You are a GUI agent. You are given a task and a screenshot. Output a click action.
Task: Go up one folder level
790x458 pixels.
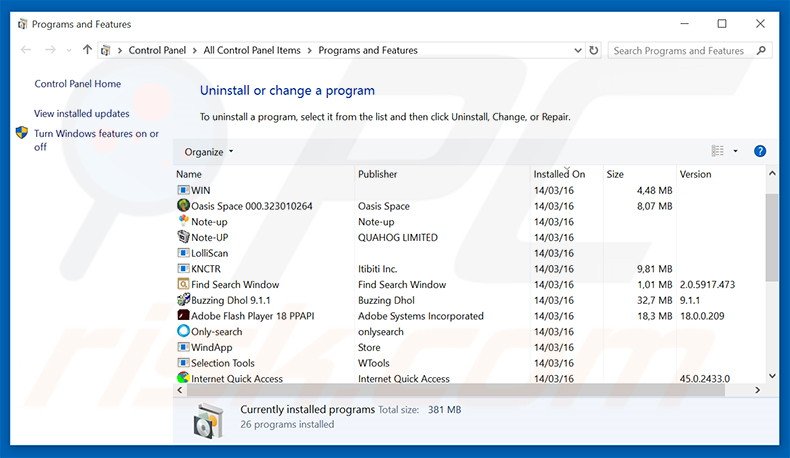[87, 49]
